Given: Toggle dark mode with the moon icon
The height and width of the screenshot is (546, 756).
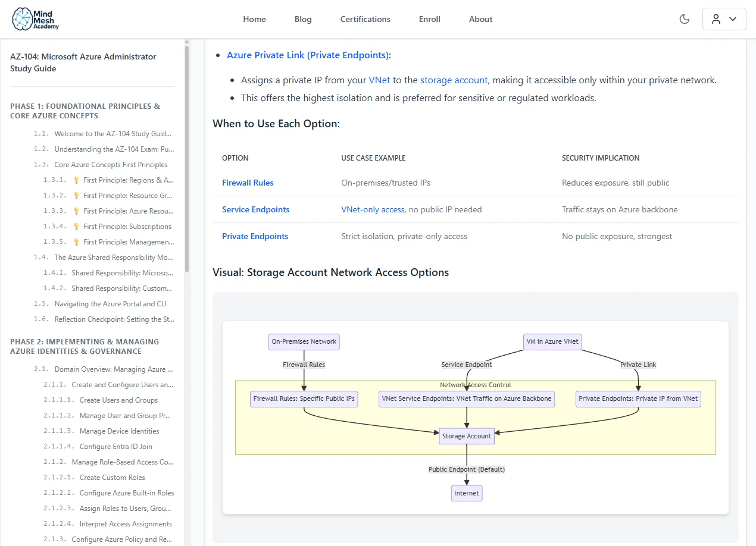Looking at the screenshot, I should [684, 18].
